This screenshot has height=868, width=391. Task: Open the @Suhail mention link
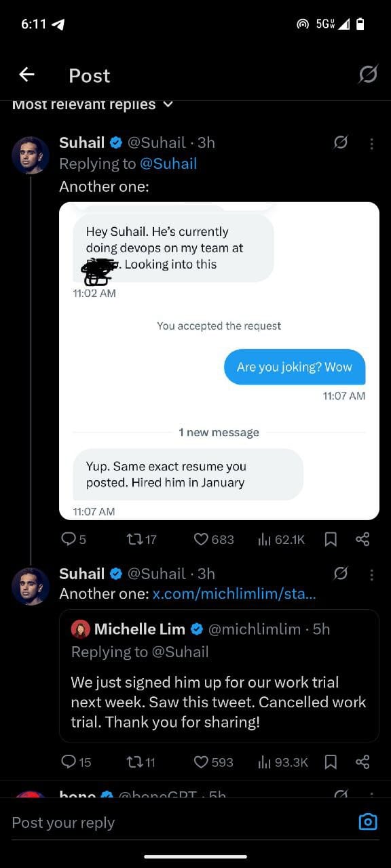click(x=168, y=163)
